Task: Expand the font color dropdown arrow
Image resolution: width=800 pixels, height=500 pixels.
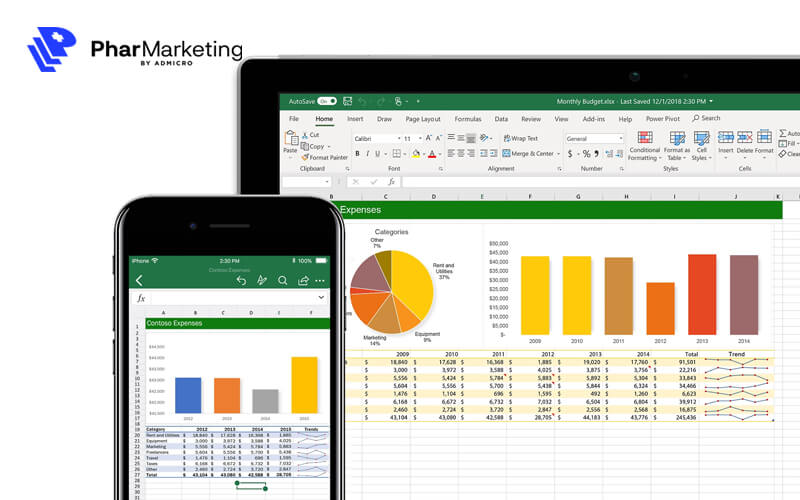Action: (440, 154)
